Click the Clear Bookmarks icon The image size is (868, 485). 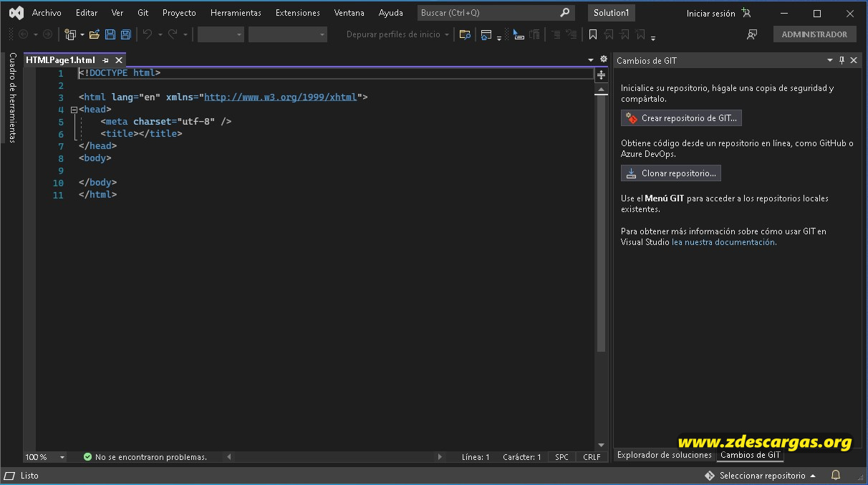[x=640, y=34]
